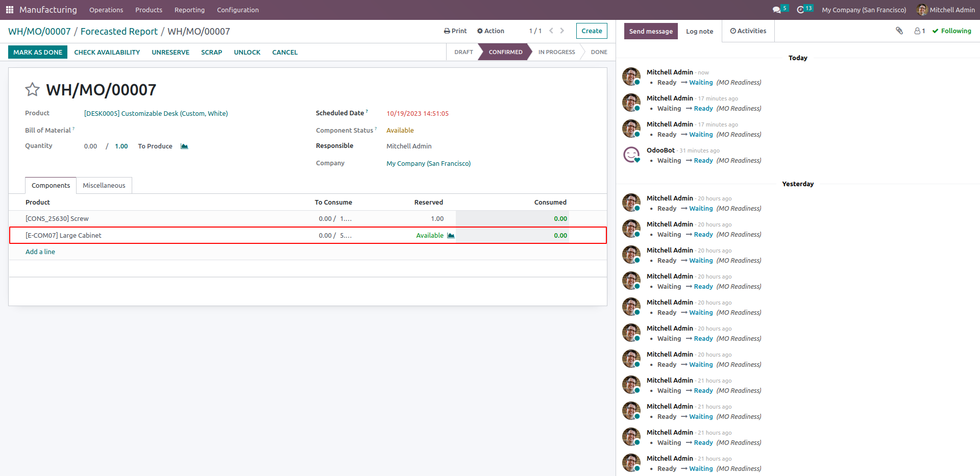Open the Action dropdown menu

pos(491,31)
